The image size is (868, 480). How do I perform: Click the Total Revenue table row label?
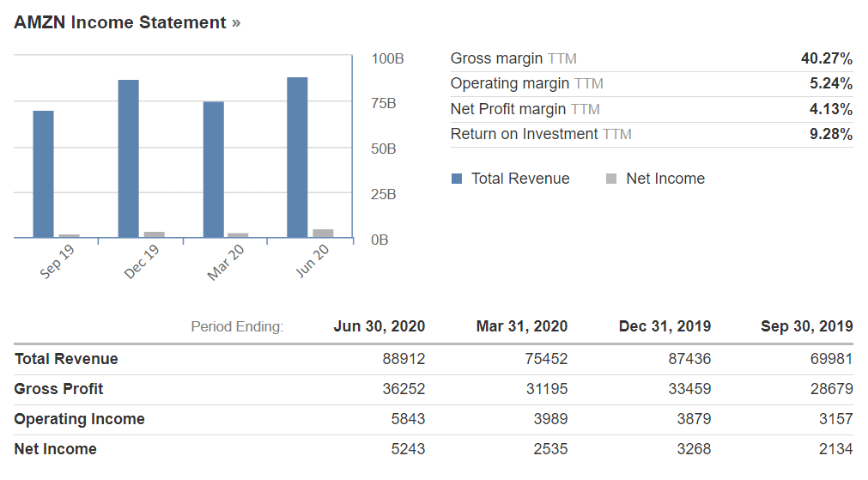(66, 359)
